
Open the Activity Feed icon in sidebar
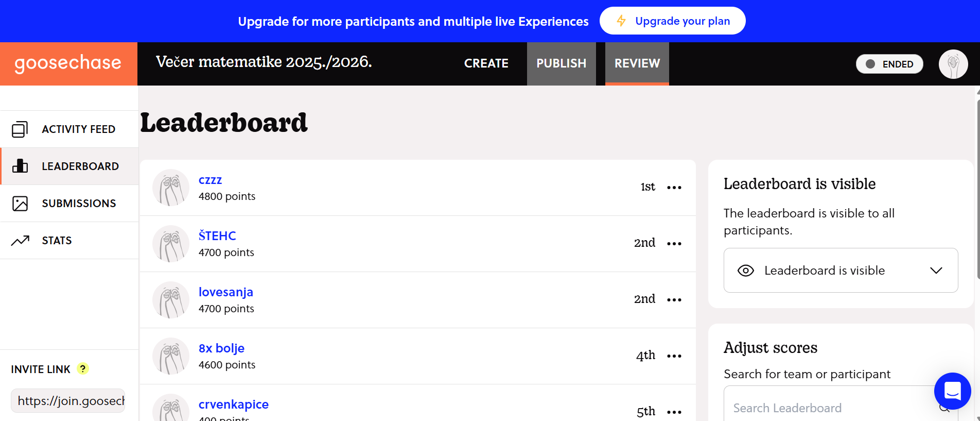pyautogui.click(x=20, y=129)
